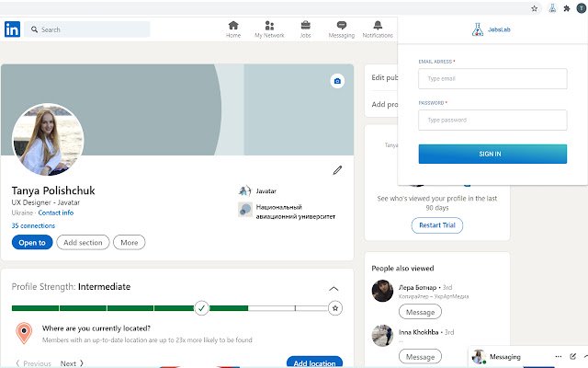Click the Previous suggestion arrow
This screenshot has width=588, height=368.
coord(33,363)
